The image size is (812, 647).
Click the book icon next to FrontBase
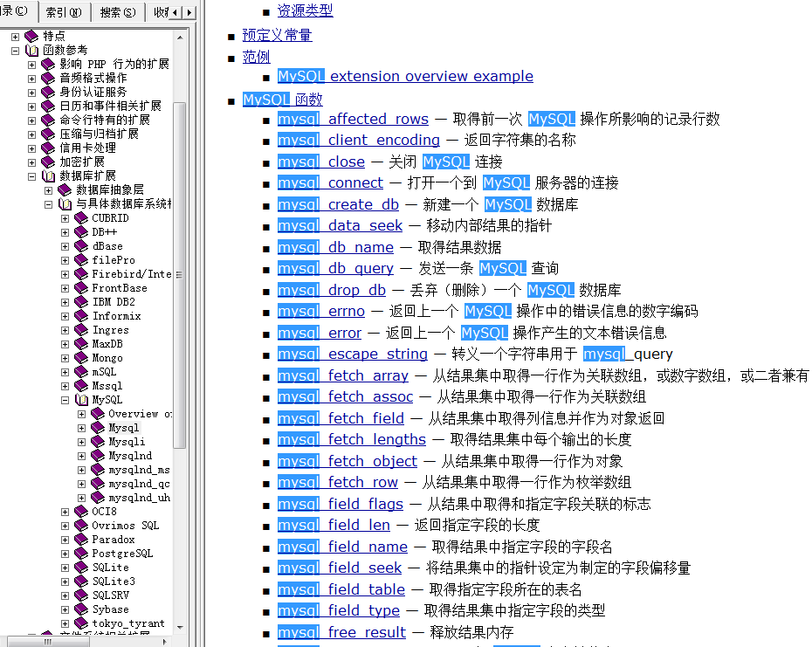(81, 288)
